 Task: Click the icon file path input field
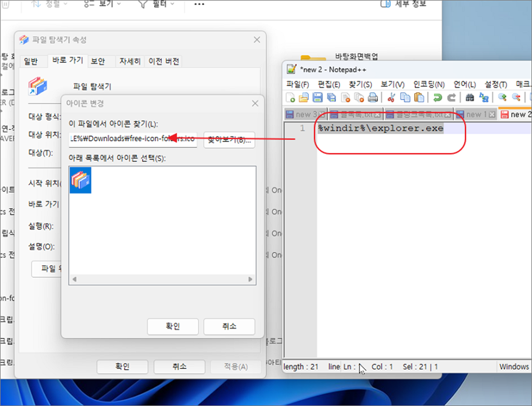pos(133,139)
